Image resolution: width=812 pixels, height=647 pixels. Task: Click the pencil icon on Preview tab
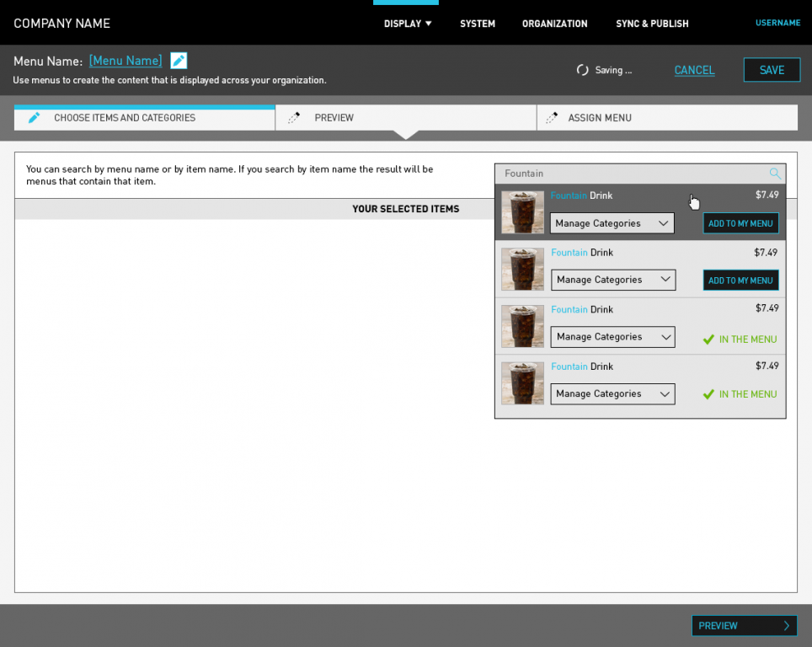pos(294,118)
